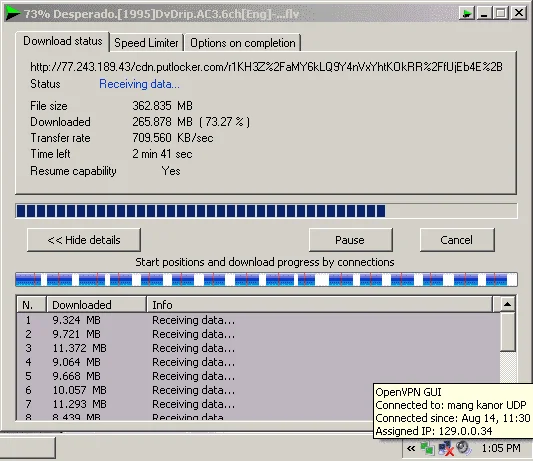
Task: Open the Speed Limiter tab
Action: (x=146, y=43)
